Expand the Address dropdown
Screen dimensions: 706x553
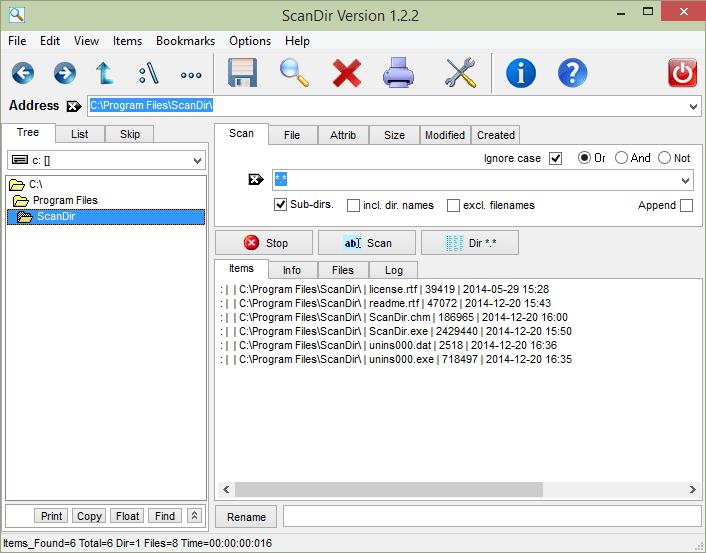pos(693,107)
